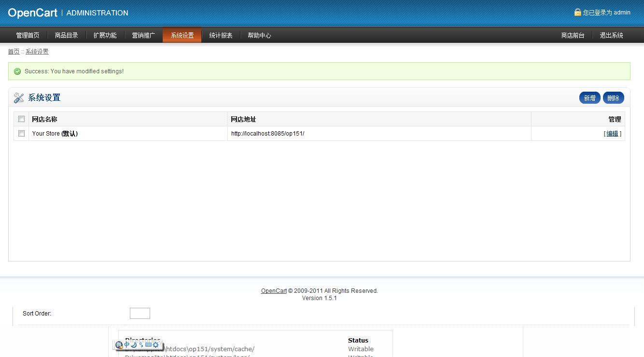This screenshot has height=357, width=644.
Task: Click the input method logo on the language bar
Action: (119, 344)
